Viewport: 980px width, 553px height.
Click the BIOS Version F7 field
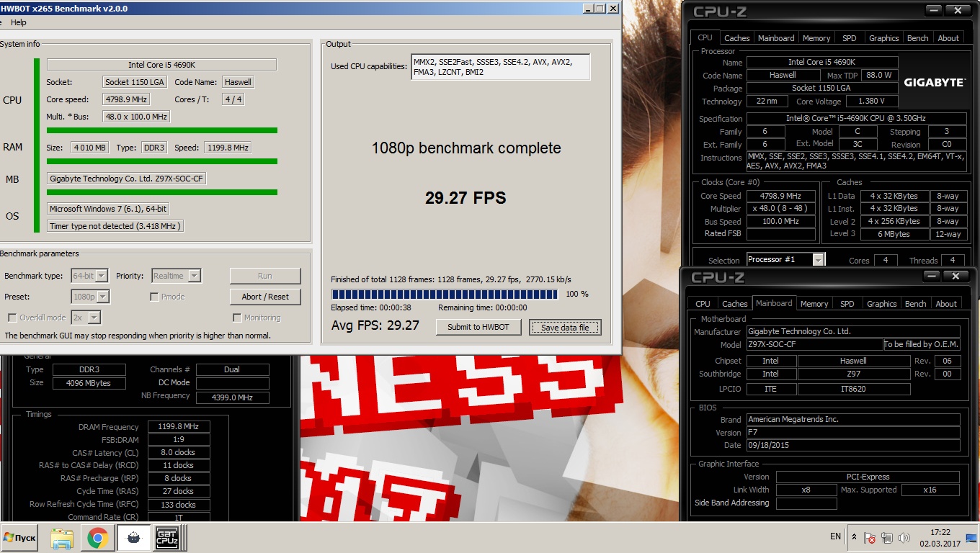coord(853,432)
